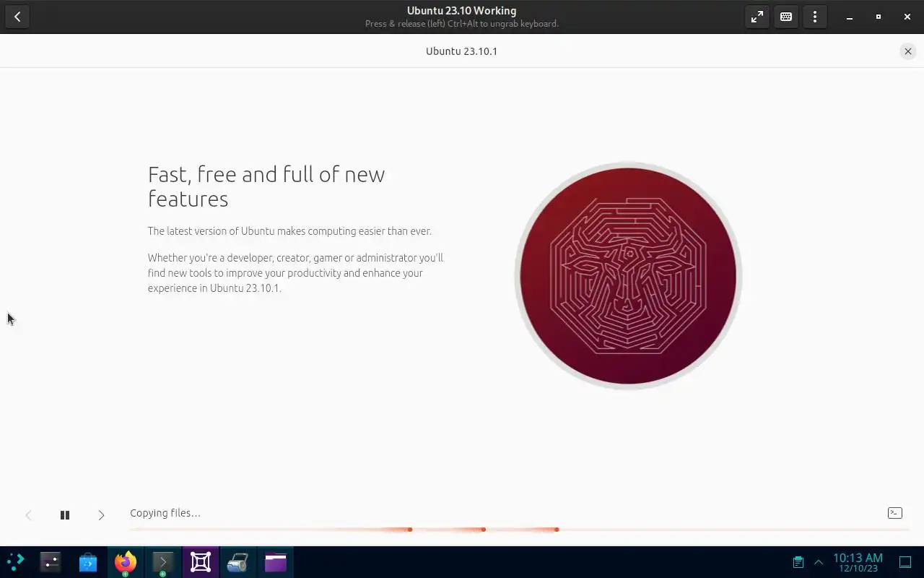Show the installer terminal log
The height and width of the screenshot is (578, 924).
[x=894, y=513]
